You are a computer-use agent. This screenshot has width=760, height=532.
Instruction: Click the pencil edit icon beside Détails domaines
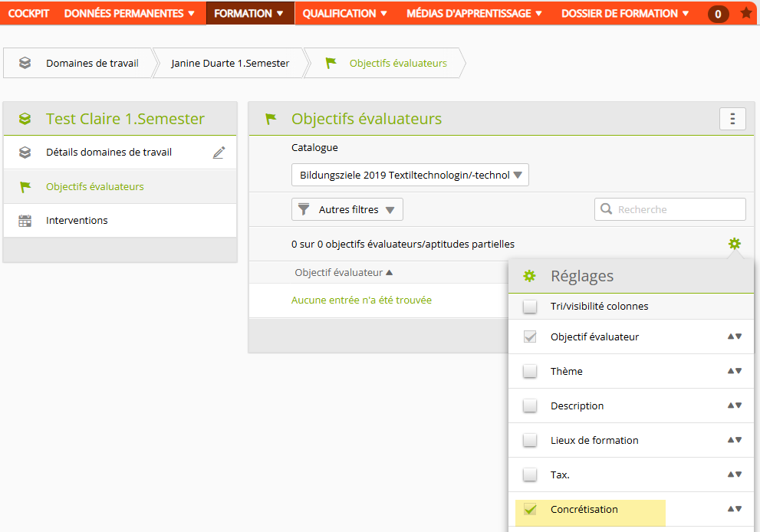pos(219,153)
